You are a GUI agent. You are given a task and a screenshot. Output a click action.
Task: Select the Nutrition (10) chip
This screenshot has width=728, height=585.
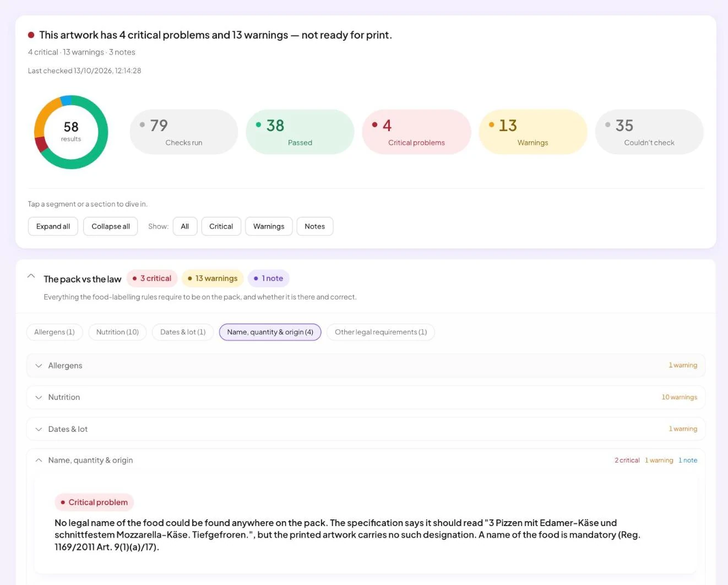(117, 332)
